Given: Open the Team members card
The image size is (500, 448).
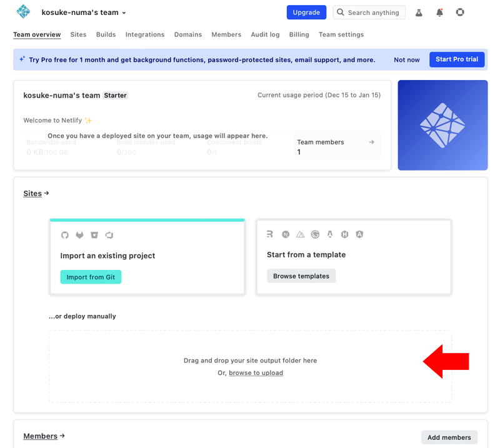Looking at the screenshot, I should (337, 145).
